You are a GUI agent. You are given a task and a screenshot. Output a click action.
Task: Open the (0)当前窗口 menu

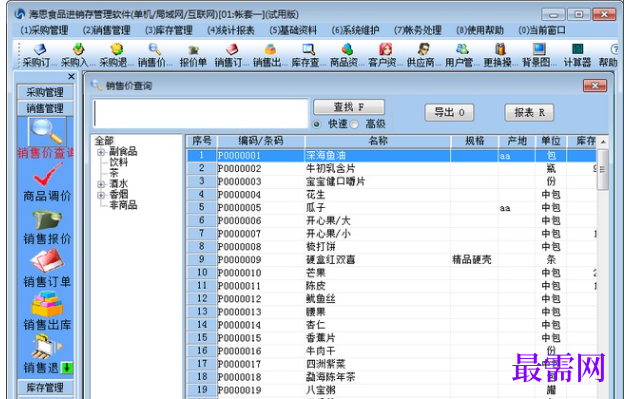[542, 30]
